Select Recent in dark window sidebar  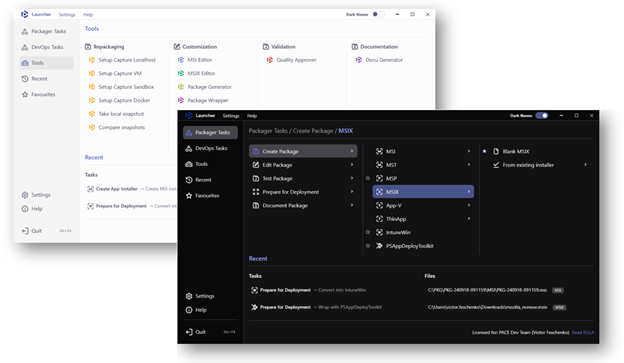pyautogui.click(x=210, y=180)
